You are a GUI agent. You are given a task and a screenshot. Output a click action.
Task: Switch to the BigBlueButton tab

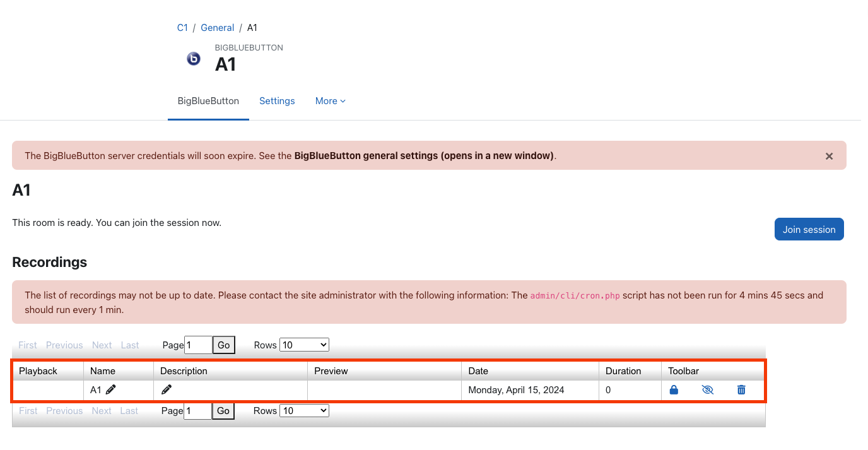coord(208,101)
